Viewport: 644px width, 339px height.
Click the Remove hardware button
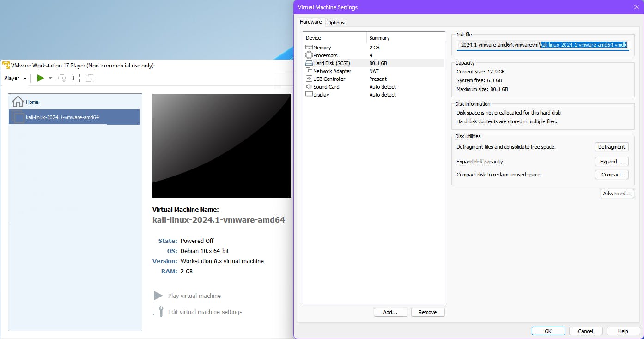click(x=428, y=312)
